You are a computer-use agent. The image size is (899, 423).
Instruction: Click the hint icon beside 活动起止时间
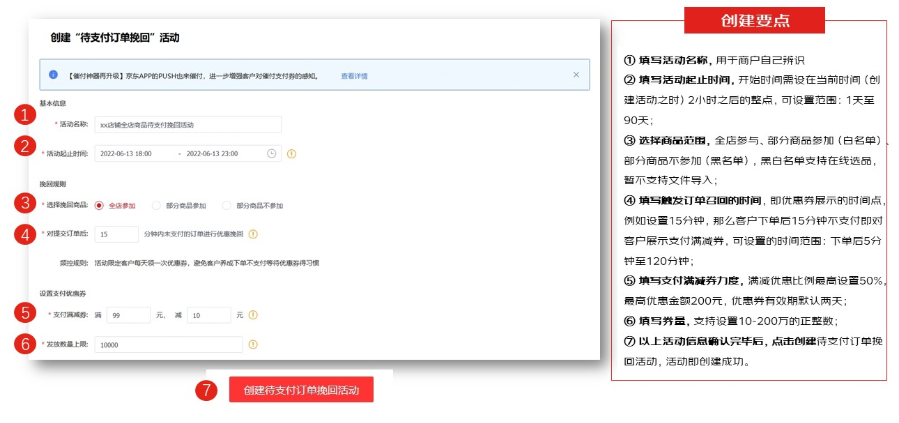(x=292, y=153)
